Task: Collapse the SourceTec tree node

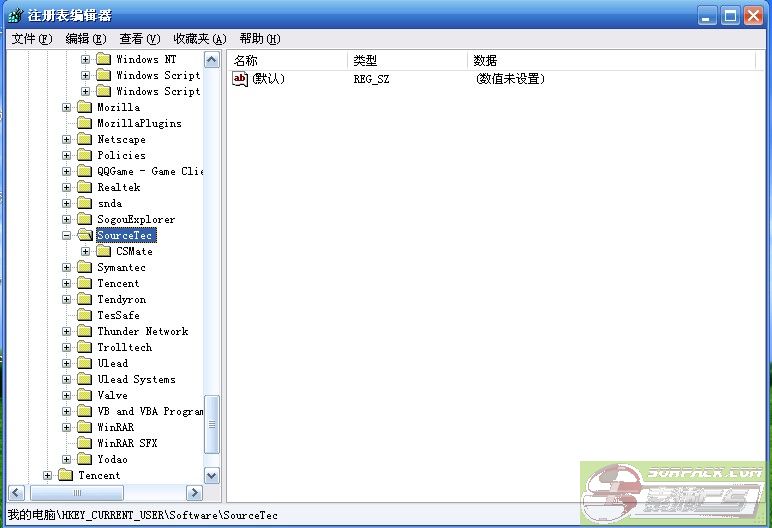Action: 67,236
